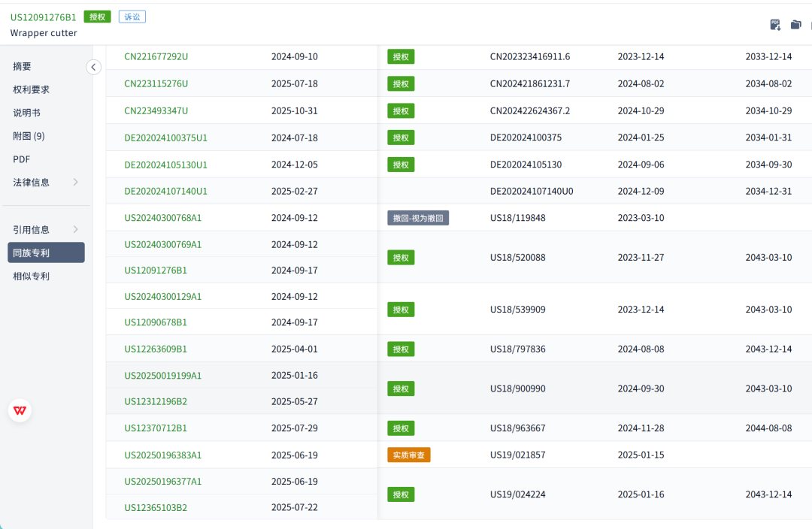
Task: Select application number CN202421861231.7
Action: click(530, 83)
